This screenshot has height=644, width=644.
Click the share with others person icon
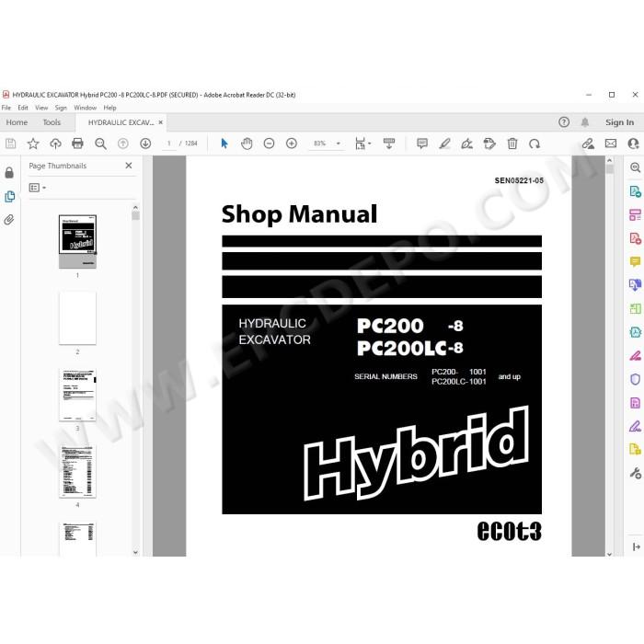[x=633, y=144]
